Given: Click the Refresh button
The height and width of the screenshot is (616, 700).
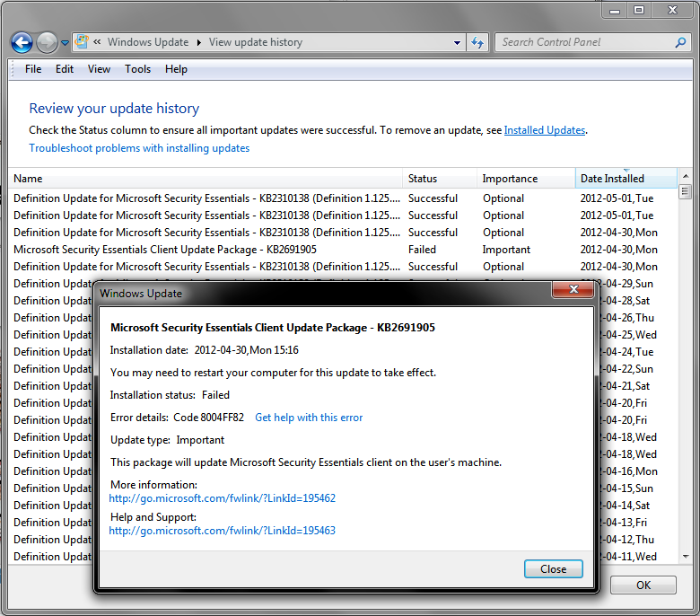Looking at the screenshot, I should click(x=477, y=42).
